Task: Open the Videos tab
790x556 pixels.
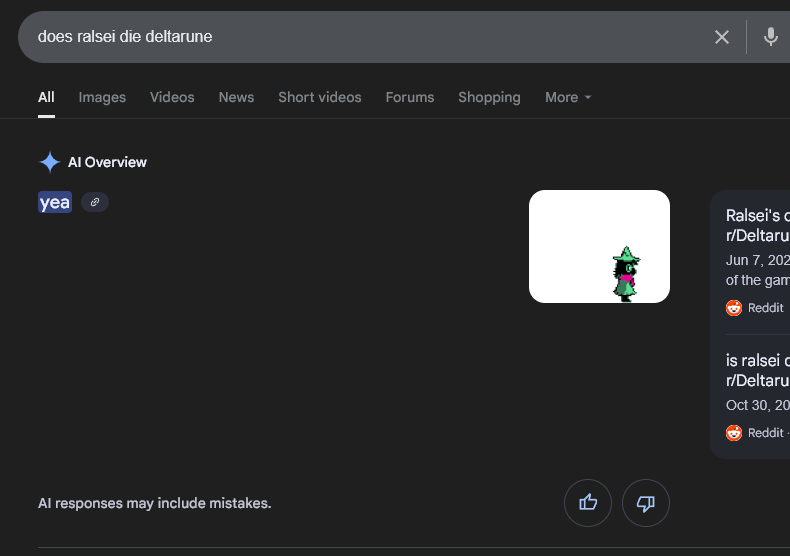Action: click(x=172, y=97)
